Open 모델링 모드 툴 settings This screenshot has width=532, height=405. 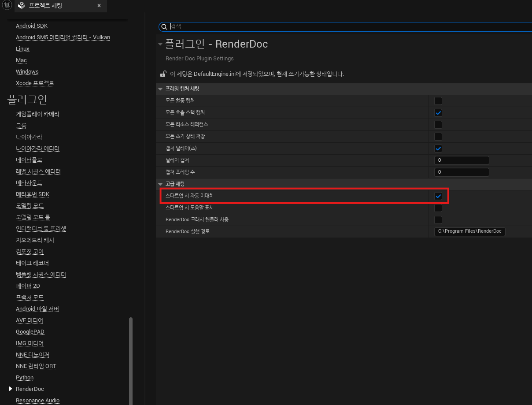tap(33, 217)
